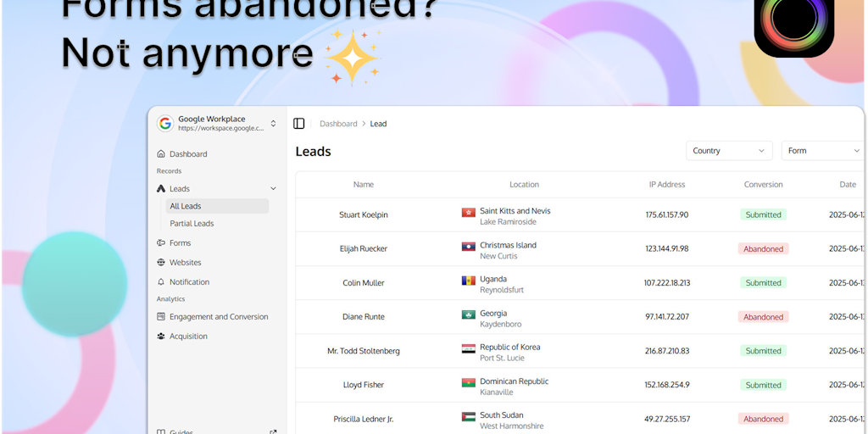Click Abandoned badge for Diane Runte
868x434 pixels.
pos(764,317)
